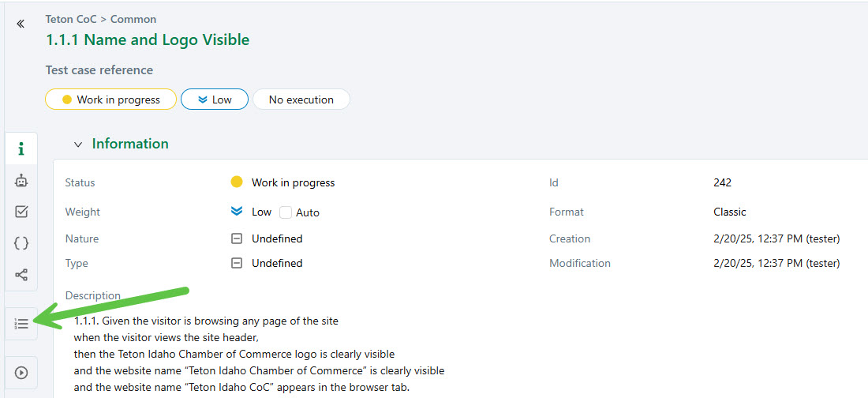Open the checkbox verification sidebar icon

21,212
